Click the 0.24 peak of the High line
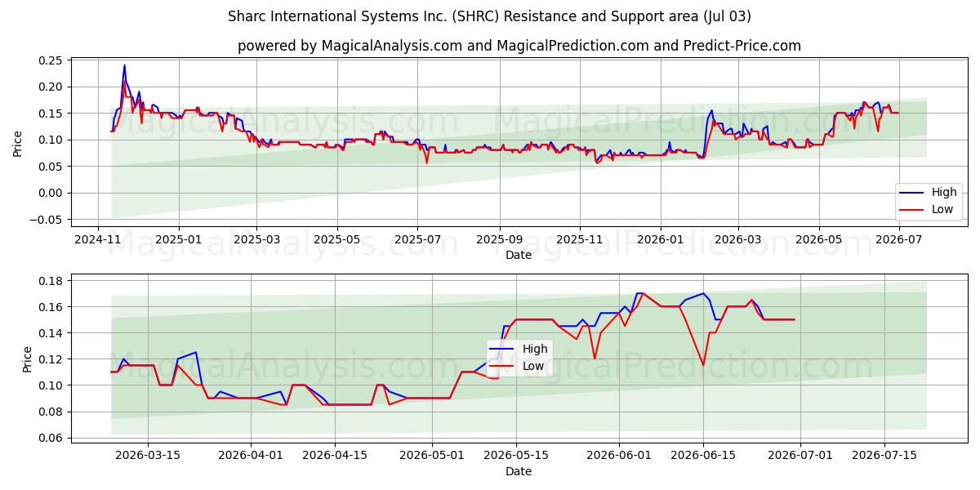The width and height of the screenshot is (980, 490). pyautogui.click(x=124, y=65)
